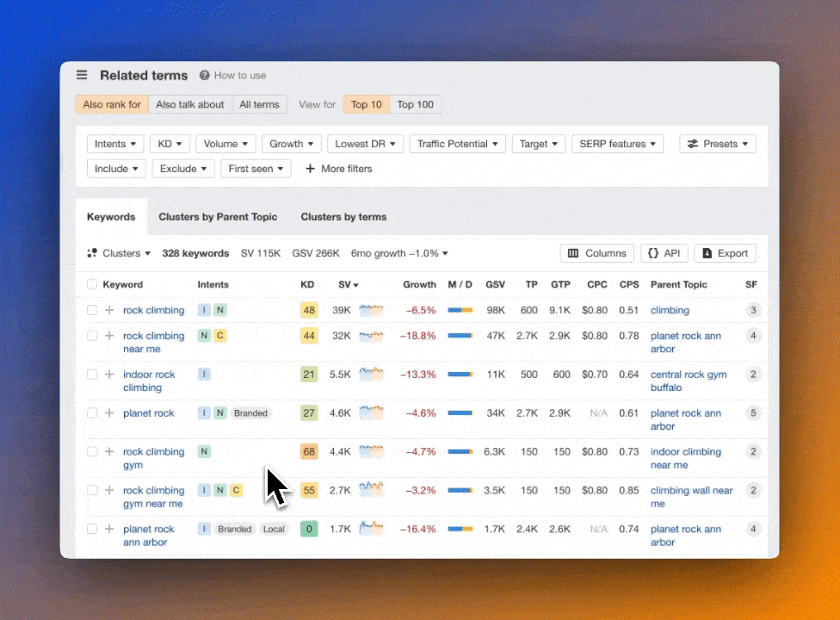Switch to Clusters by Parent Topic tab
This screenshot has width=840, height=620.
tap(218, 217)
